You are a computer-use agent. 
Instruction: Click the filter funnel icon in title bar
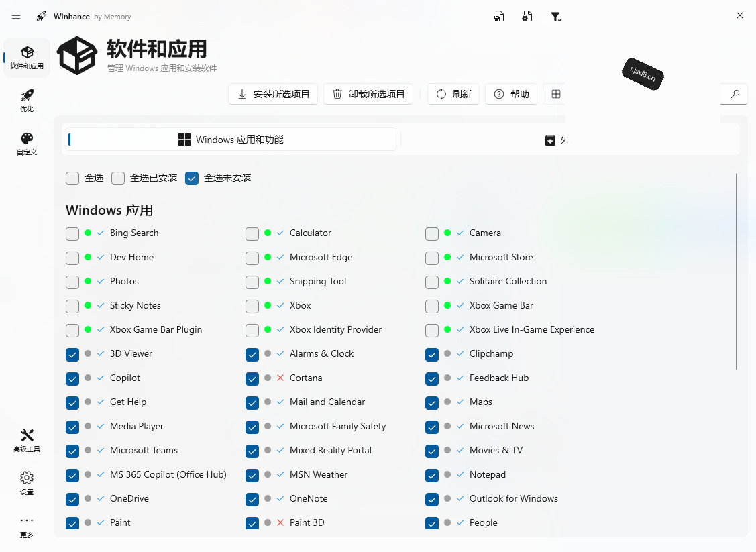click(x=556, y=17)
